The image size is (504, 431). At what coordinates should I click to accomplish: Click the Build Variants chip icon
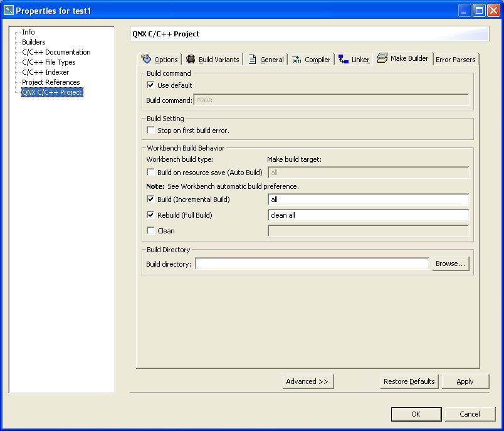(191, 58)
